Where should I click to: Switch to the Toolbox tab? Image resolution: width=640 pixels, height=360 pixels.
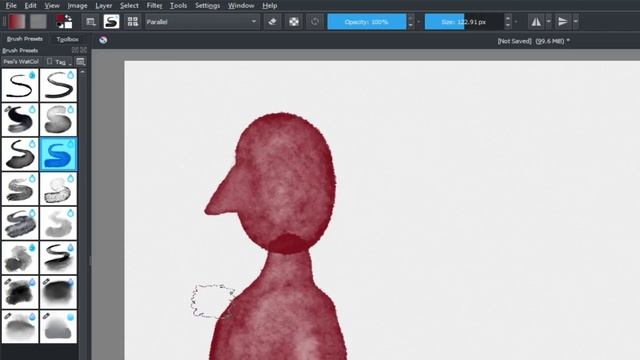[x=67, y=39]
